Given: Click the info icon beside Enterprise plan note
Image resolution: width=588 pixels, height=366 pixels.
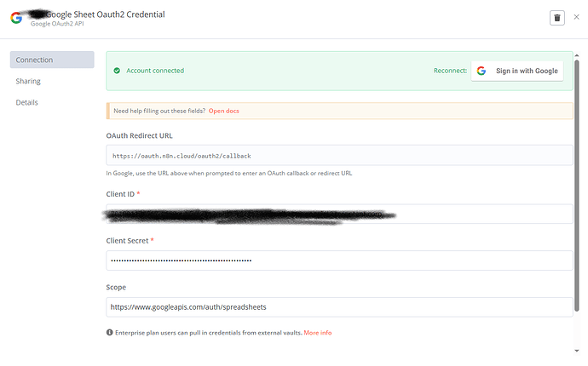Looking at the screenshot, I should point(109,332).
